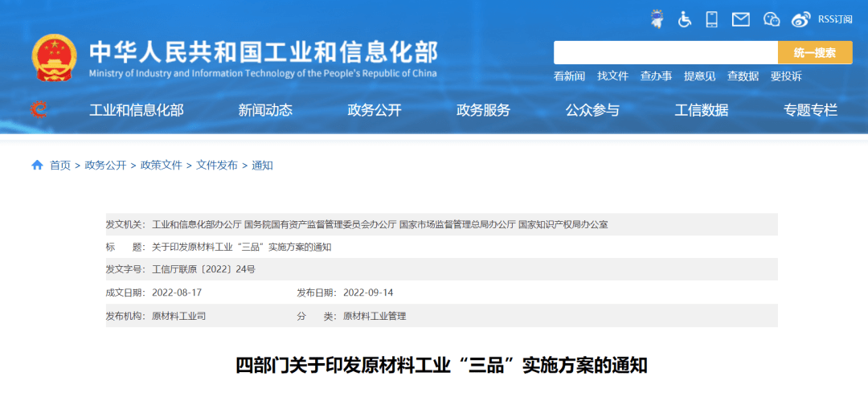Open the robot assistant icon
The height and width of the screenshot is (401, 868).
pyautogui.click(x=657, y=18)
